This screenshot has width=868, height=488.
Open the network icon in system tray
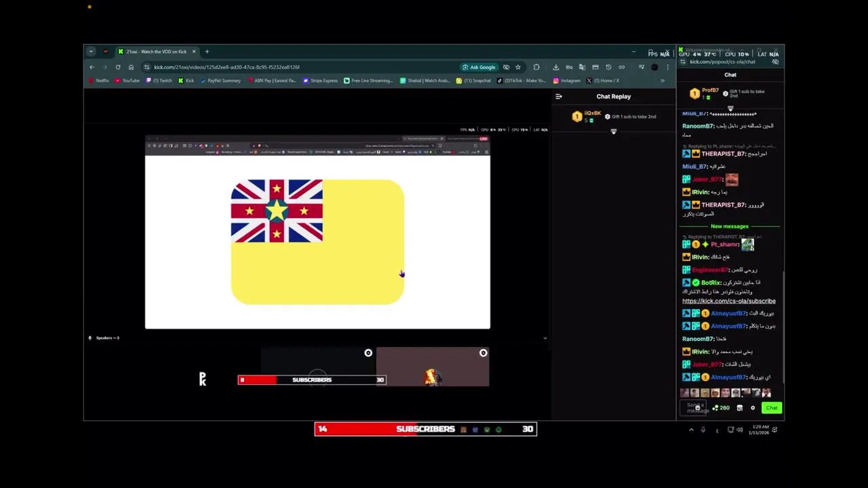pos(730,430)
